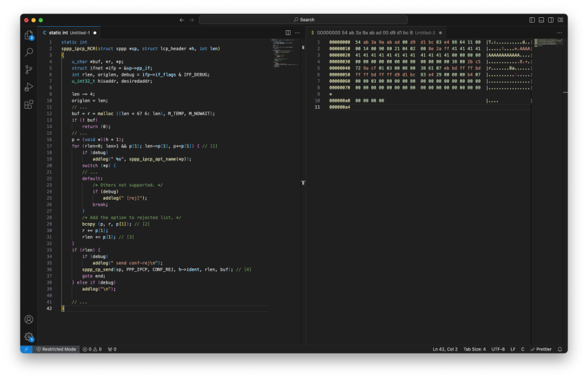Click the 'return (0);' statement
The height and width of the screenshot is (380, 588).
[96, 127]
